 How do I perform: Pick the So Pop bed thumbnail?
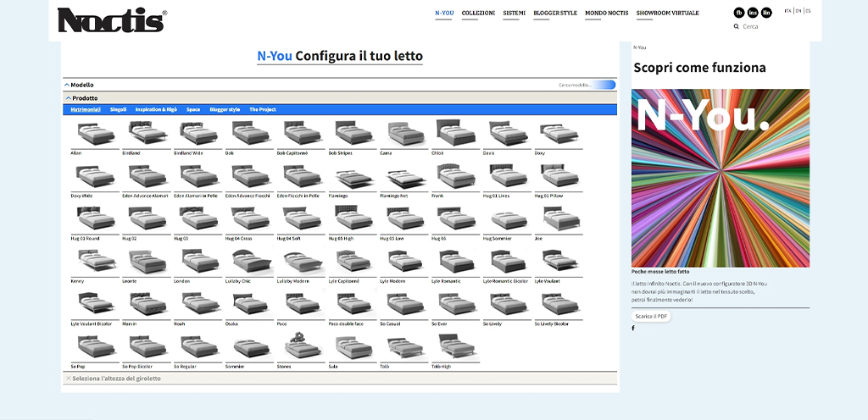click(x=95, y=347)
